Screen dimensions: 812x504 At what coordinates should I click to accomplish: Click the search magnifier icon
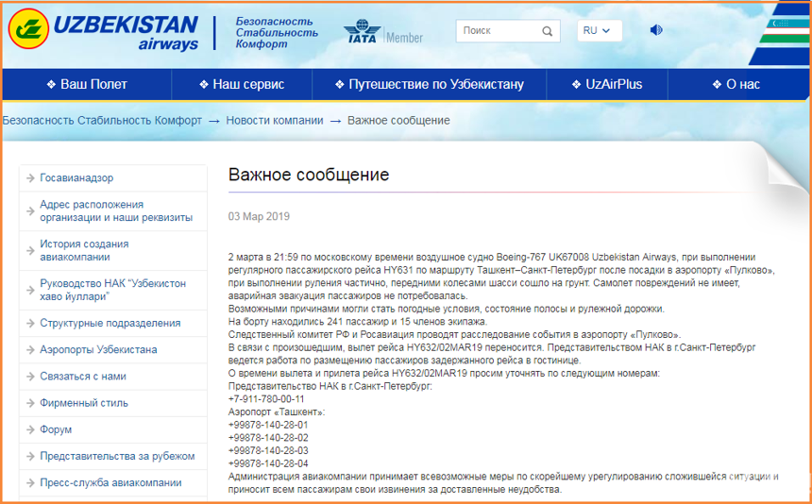click(x=547, y=31)
